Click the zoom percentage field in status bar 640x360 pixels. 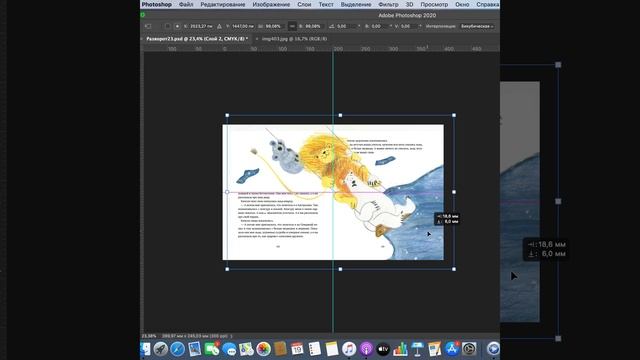pos(149,336)
